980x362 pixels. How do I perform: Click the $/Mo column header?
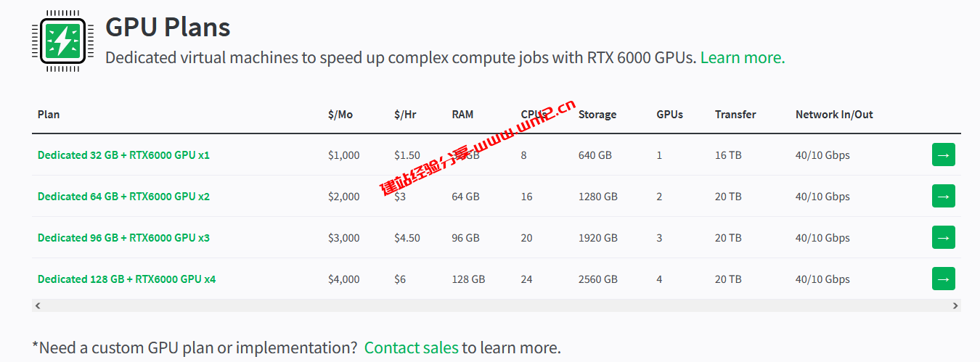(x=340, y=115)
